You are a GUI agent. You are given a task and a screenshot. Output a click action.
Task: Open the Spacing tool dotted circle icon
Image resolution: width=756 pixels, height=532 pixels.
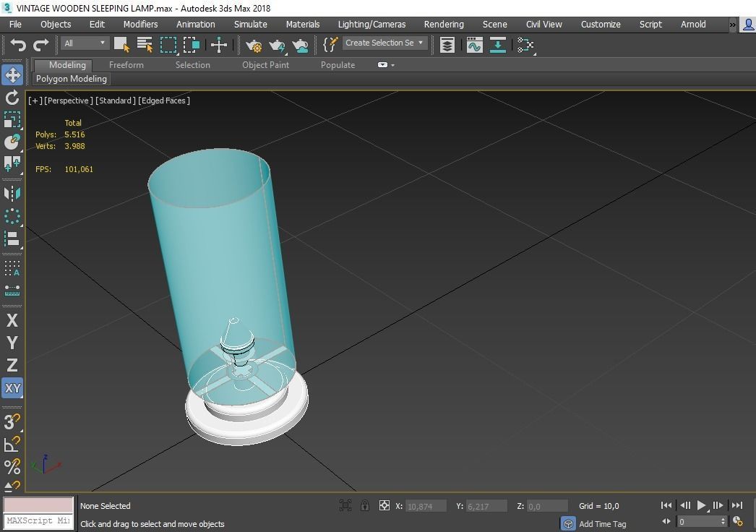[12, 216]
